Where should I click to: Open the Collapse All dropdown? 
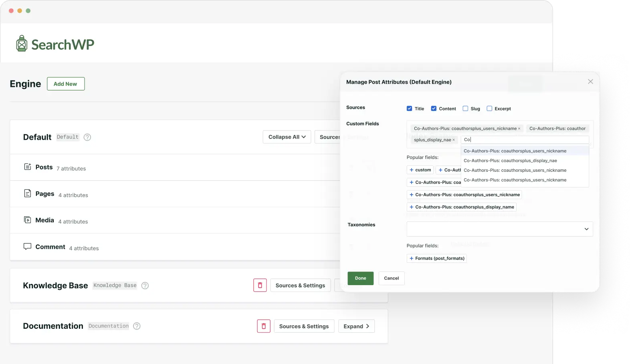click(287, 137)
